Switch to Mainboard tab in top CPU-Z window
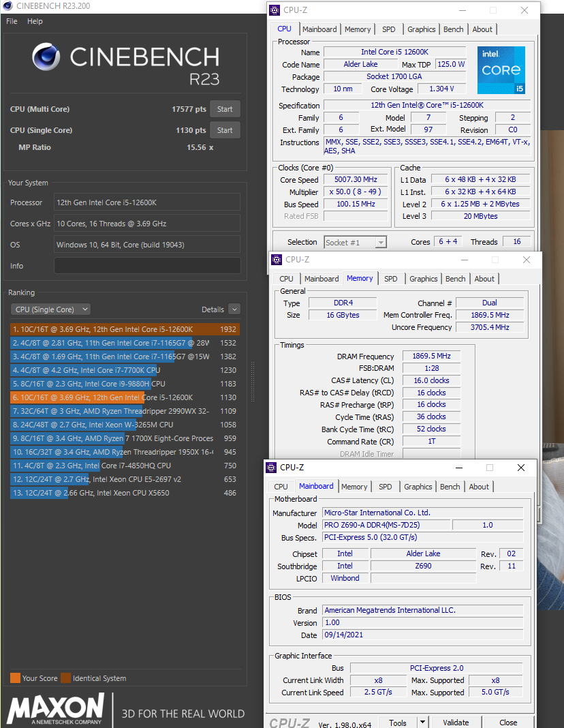Image resolution: width=564 pixels, height=728 pixels. pos(319,29)
